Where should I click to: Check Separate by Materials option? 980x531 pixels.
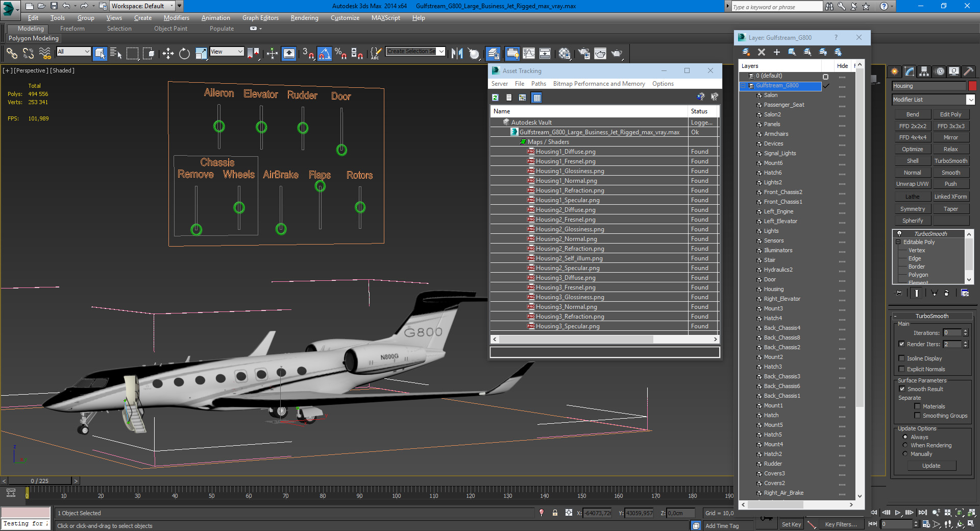point(917,406)
